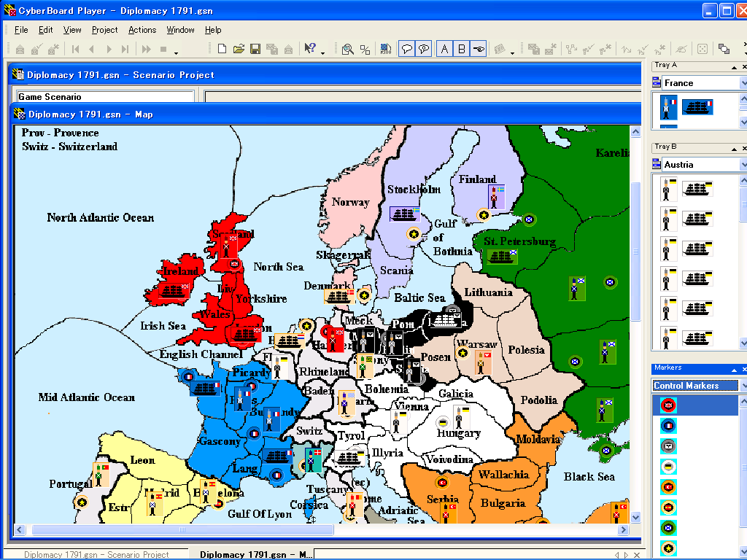Screen dimensions: 747x560
Task: Click the soldier unit in Finland
Action: 496,197
